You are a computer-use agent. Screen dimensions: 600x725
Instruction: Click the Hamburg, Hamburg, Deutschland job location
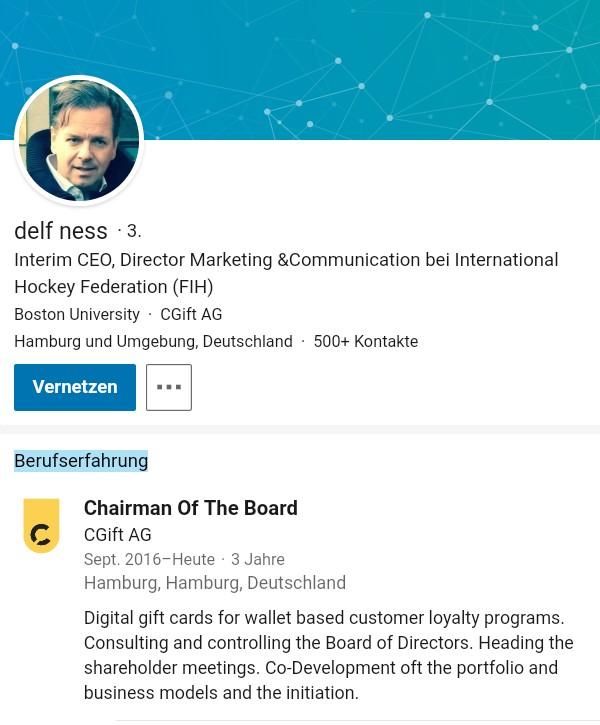(x=215, y=583)
